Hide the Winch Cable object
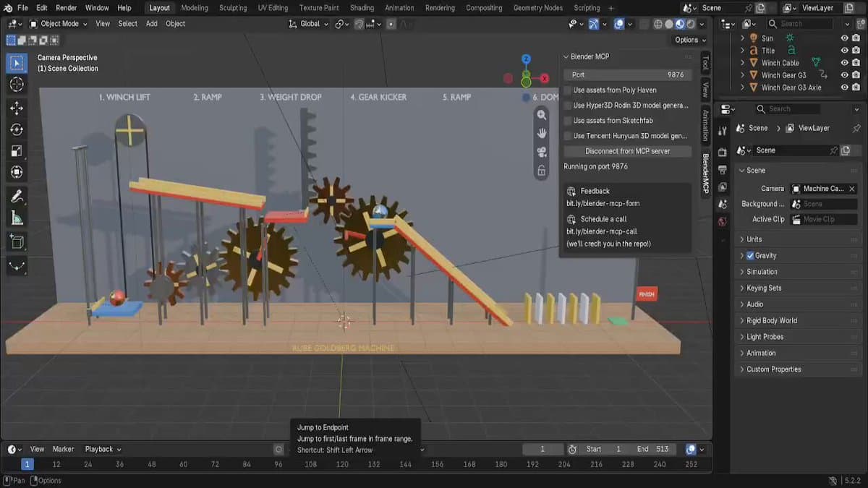This screenshot has width=868, height=488. click(844, 63)
